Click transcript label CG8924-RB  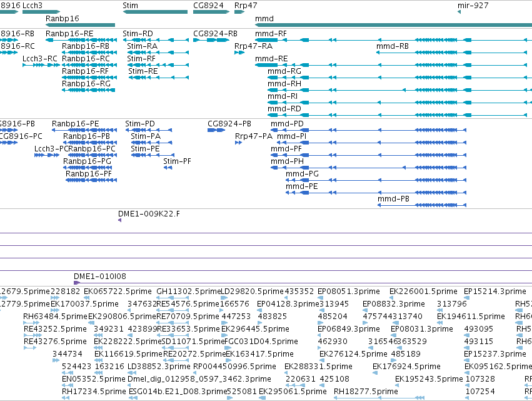tap(216, 34)
